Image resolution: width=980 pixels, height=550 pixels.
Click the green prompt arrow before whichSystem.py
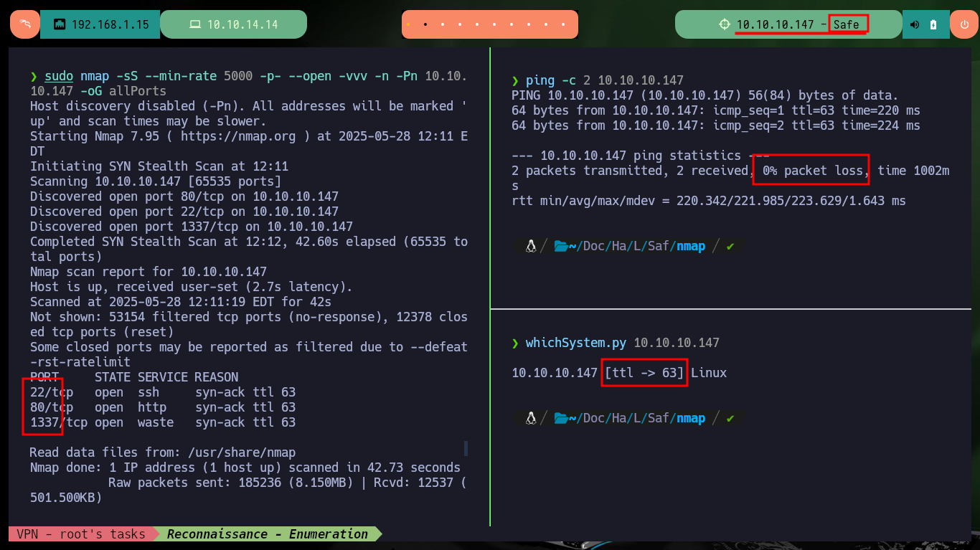(515, 343)
